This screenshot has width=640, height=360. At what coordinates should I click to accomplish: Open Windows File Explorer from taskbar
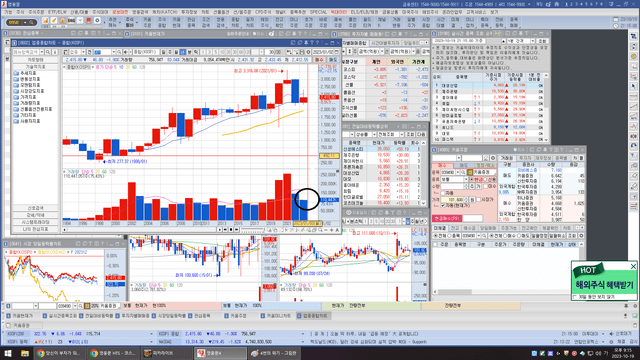(24, 353)
